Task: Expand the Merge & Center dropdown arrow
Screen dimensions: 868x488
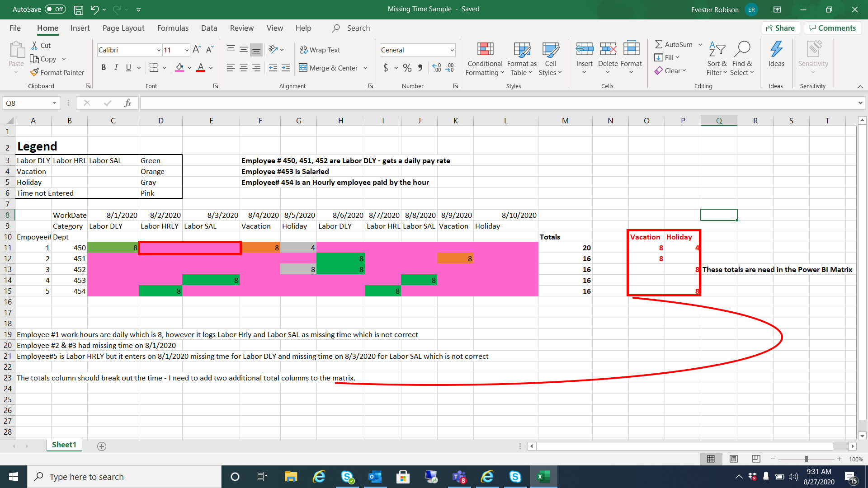Action: click(365, 68)
